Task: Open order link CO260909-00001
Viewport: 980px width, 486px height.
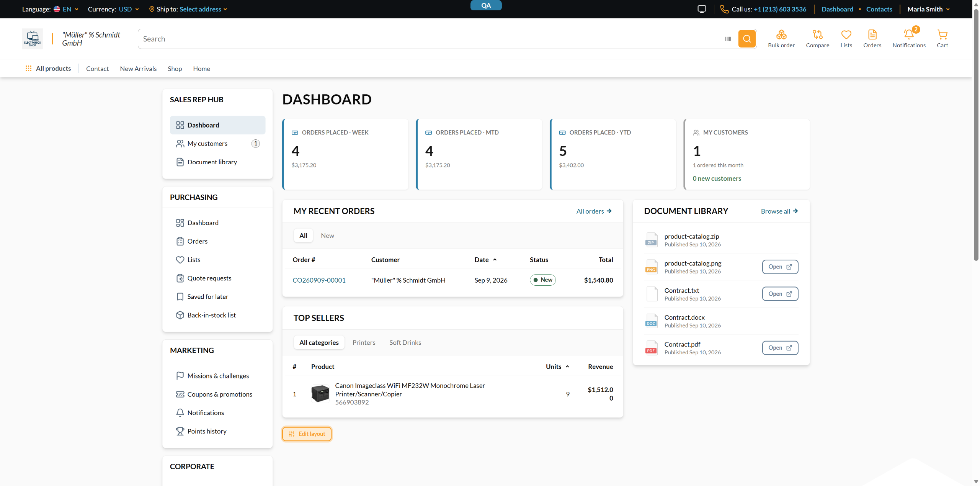Action: 319,280
